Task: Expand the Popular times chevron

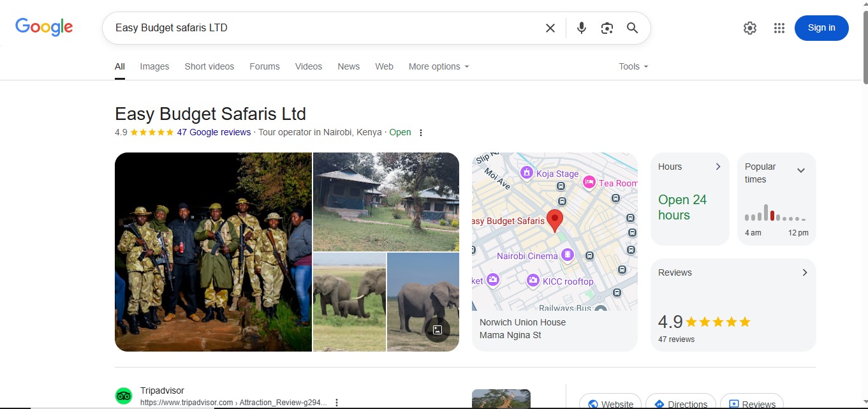Action: (x=801, y=170)
